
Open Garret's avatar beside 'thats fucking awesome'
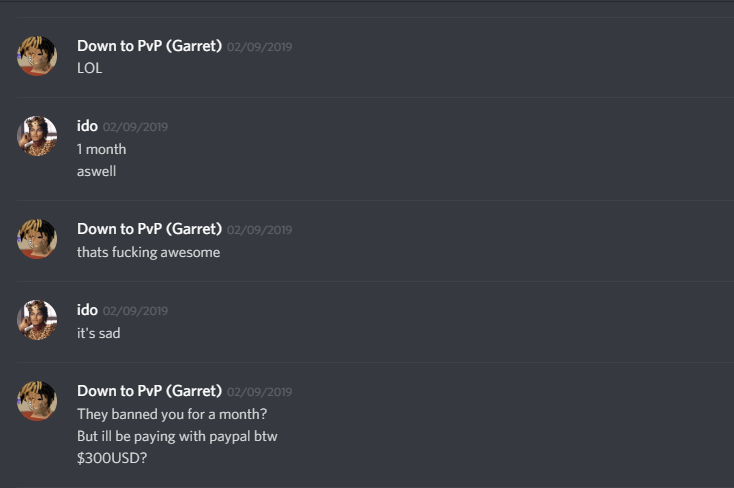[x=37, y=239]
